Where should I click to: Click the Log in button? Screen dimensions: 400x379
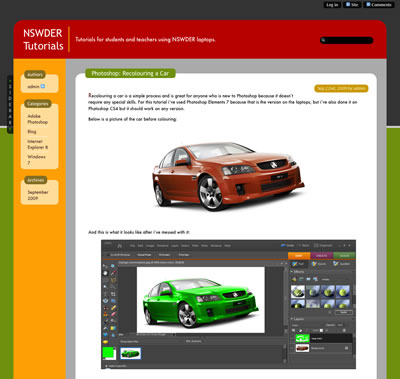(332, 5)
